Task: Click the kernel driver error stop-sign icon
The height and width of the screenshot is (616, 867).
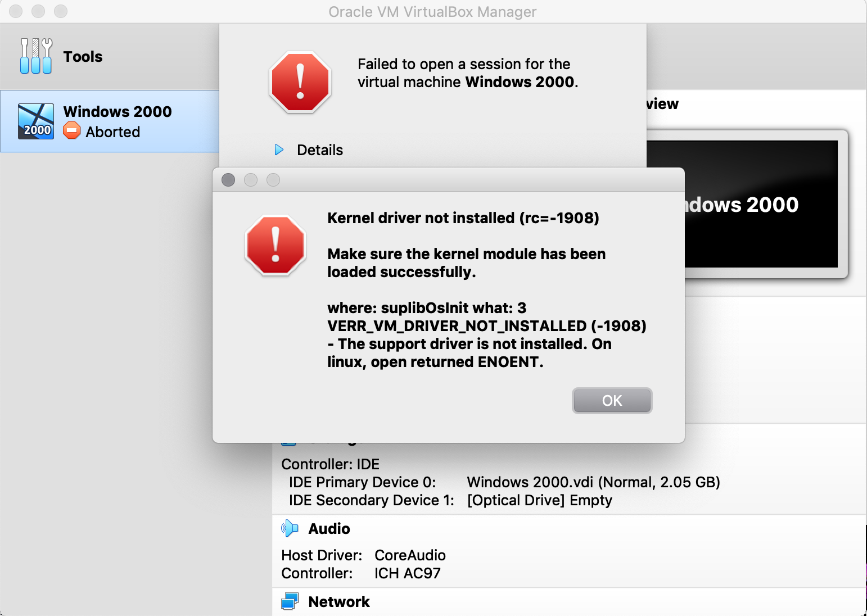Action: [276, 246]
